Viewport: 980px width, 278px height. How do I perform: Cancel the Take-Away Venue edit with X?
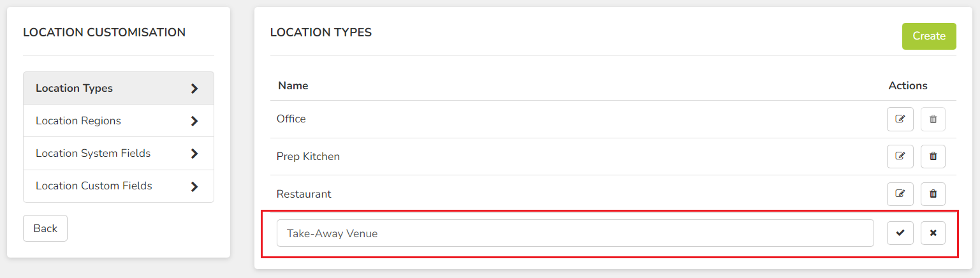click(933, 233)
